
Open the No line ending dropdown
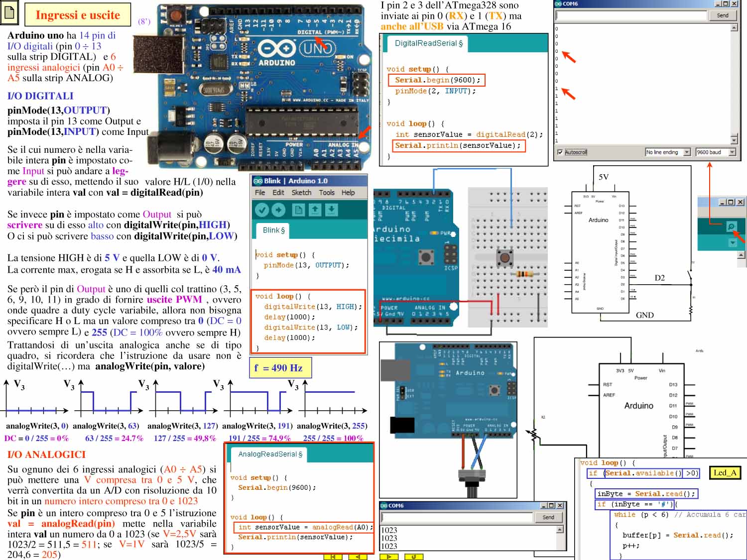(668, 152)
